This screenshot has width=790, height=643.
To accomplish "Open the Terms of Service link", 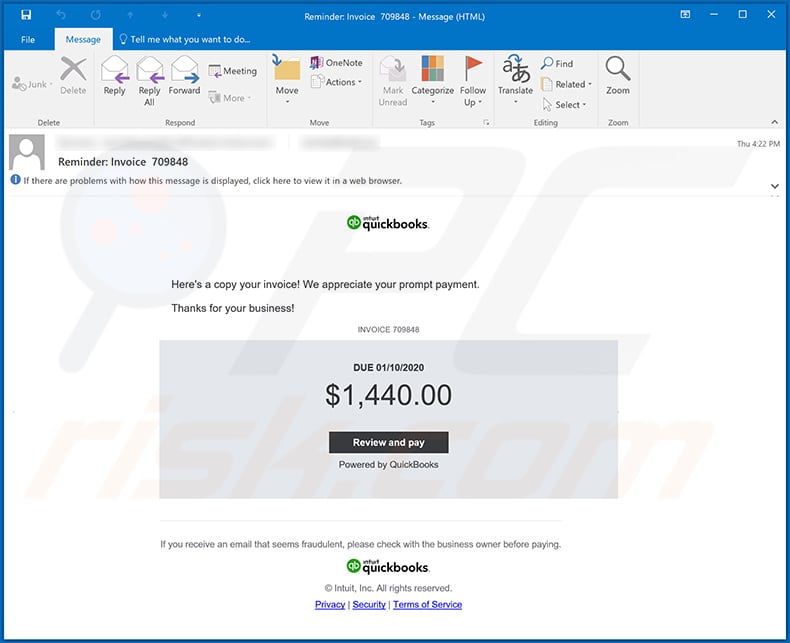I will pyautogui.click(x=427, y=604).
